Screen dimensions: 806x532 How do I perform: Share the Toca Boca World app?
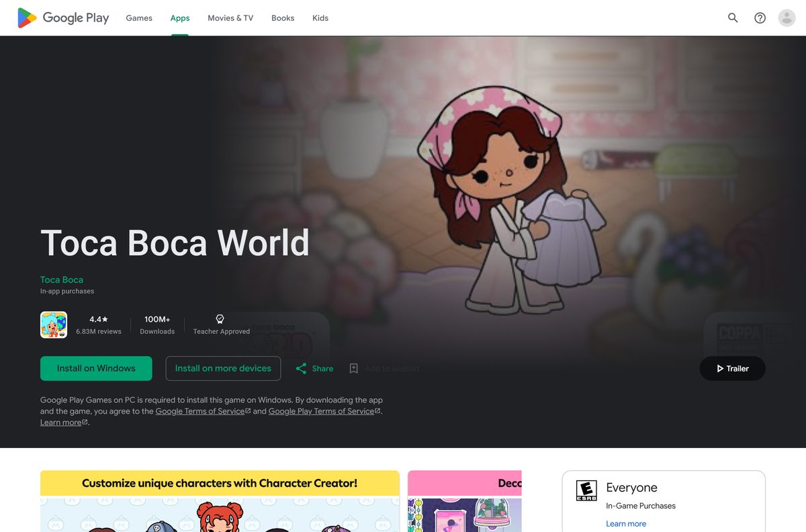point(314,369)
